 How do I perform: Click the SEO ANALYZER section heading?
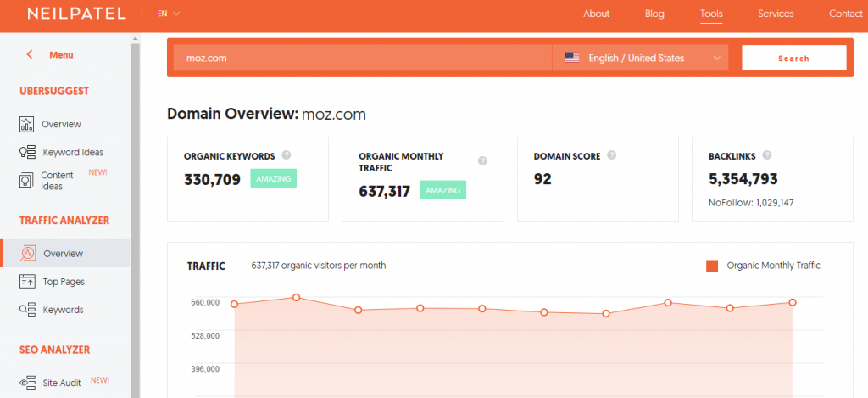(54, 350)
